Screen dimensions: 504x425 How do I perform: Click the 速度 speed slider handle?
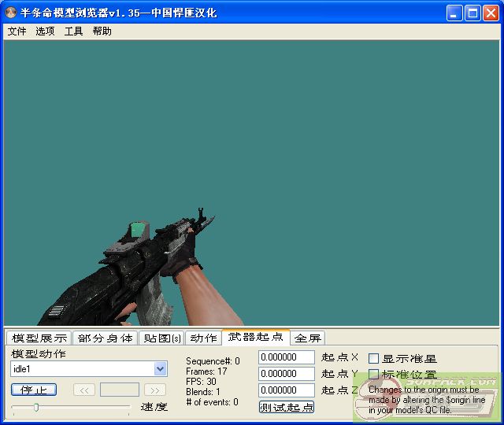coord(36,408)
